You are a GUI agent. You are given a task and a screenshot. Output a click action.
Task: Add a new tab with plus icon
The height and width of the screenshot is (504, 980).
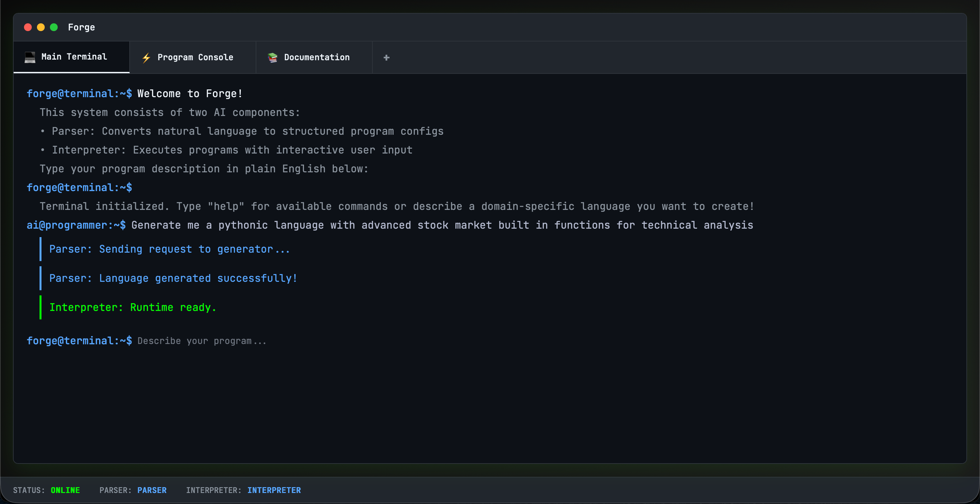(386, 57)
